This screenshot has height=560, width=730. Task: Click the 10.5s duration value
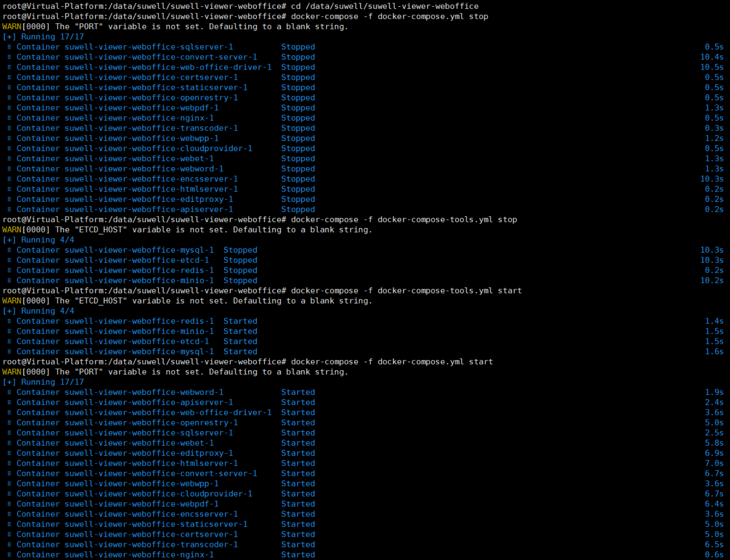click(711, 67)
